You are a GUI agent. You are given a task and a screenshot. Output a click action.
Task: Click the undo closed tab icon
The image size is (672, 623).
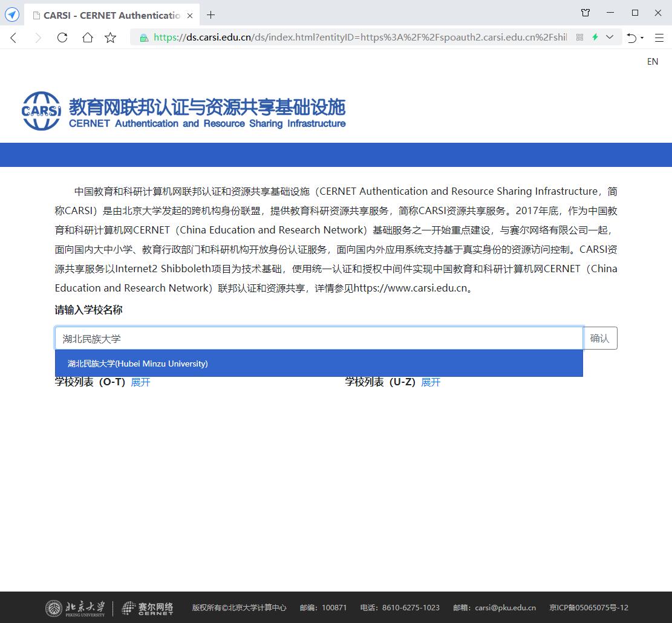click(631, 38)
